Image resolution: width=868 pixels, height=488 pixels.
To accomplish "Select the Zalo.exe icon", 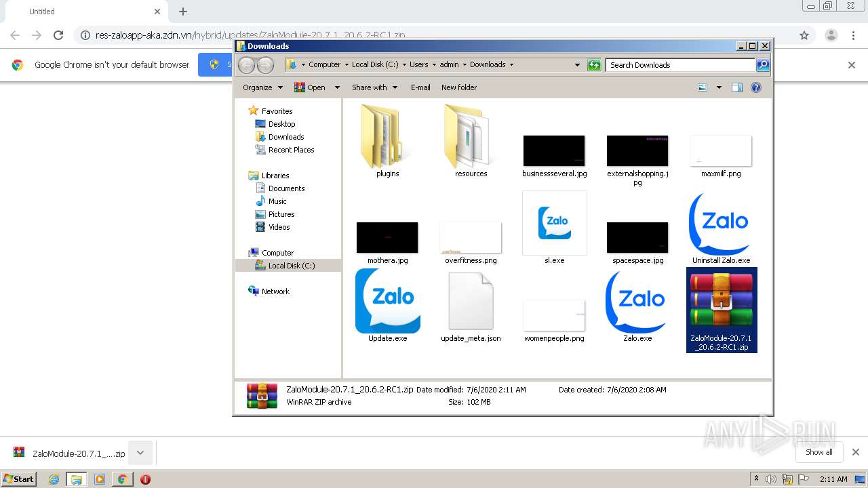I will click(637, 302).
